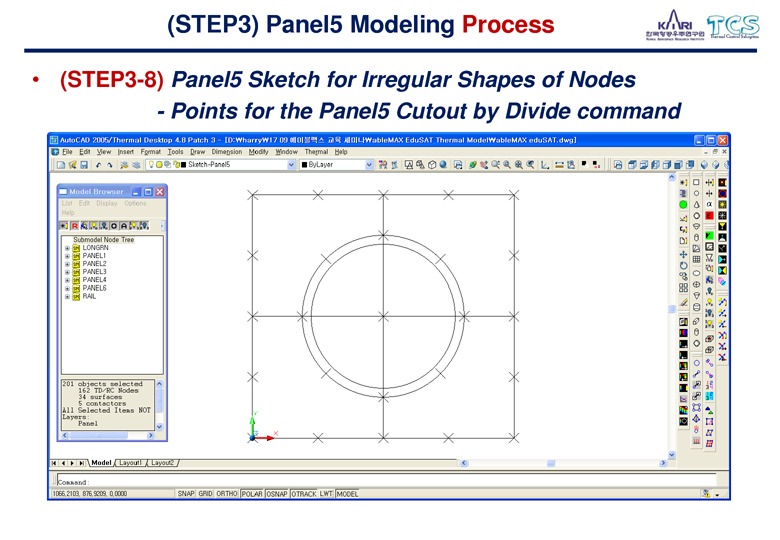
Task: Click the first 3D view box icon
Action: coord(632,165)
